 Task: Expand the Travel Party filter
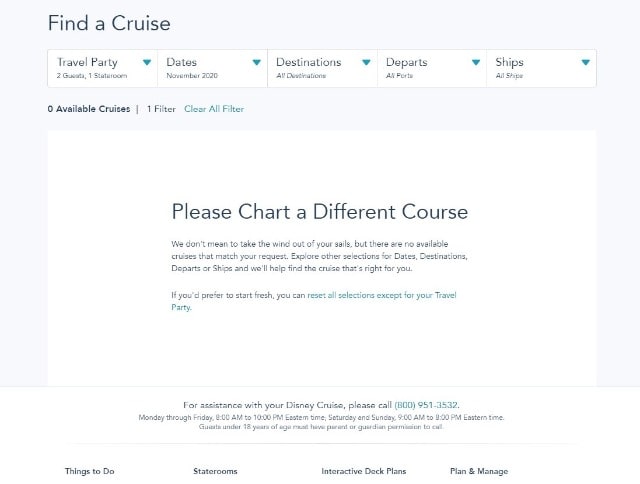[x=102, y=68]
